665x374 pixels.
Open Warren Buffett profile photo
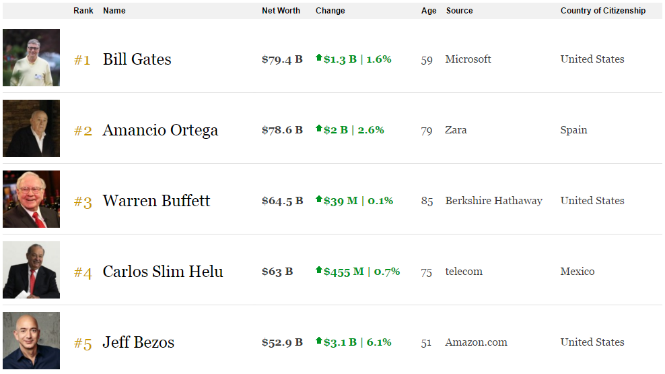click(31, 199)
